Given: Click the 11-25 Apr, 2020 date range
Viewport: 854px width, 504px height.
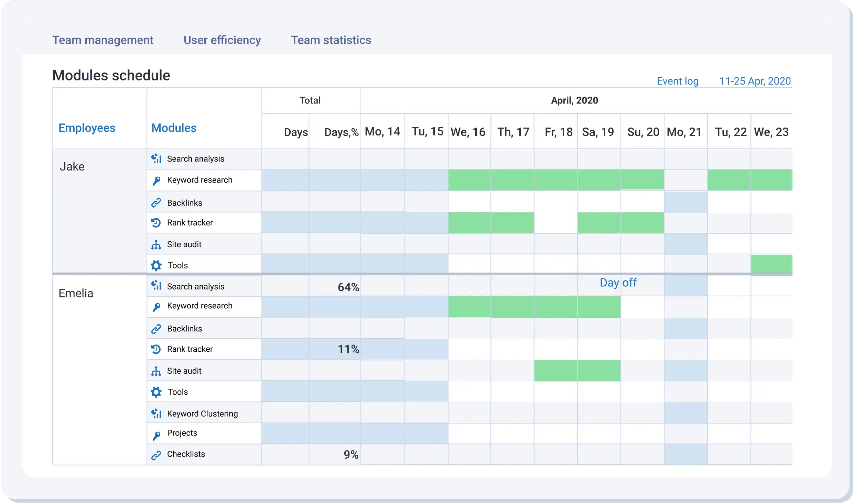Looking at the screenshot, I should 755,81.
